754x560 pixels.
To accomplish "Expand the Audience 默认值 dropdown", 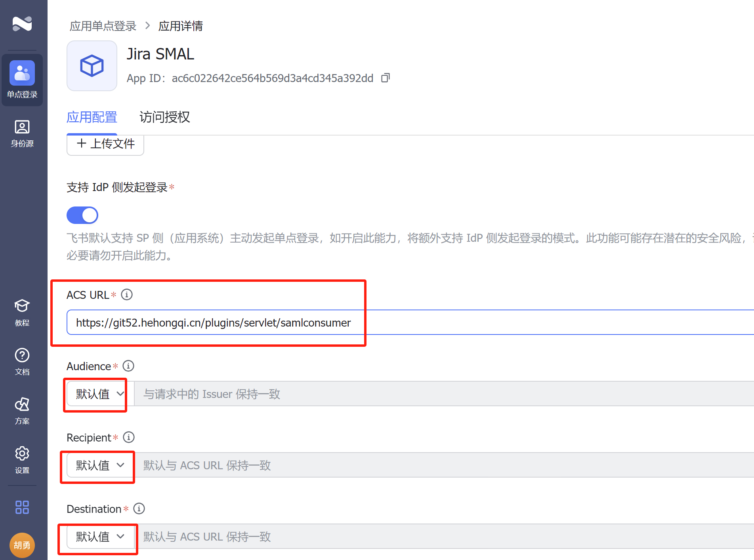I will point(100,394).
